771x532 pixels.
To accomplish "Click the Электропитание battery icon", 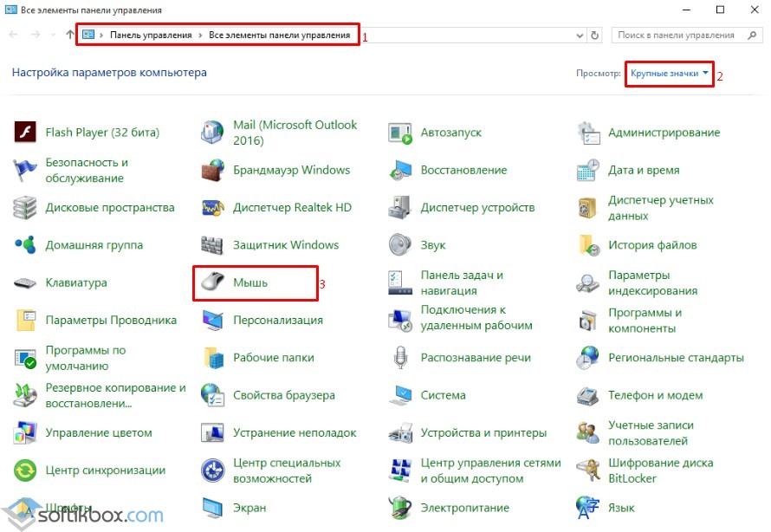I will point(400,508).
